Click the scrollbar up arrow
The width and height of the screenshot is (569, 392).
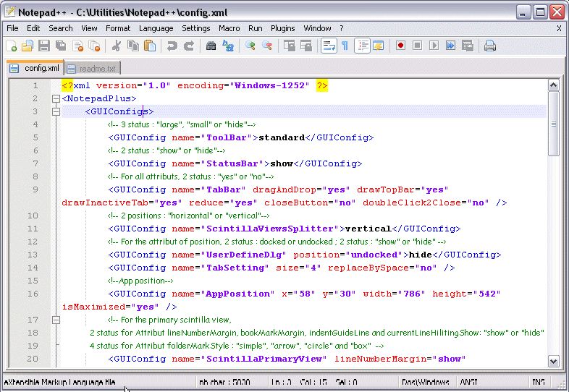tap(553, 85)
